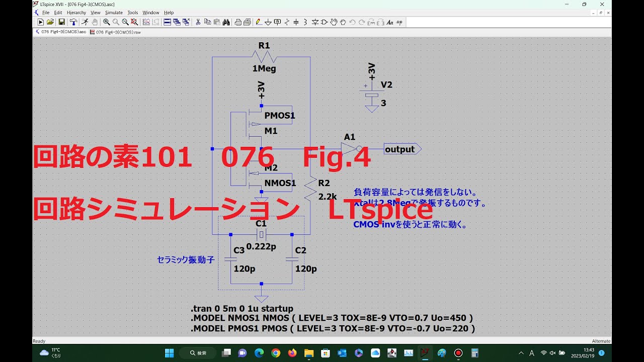The width and height of the screenshot is (644, 362).
Task: Place a Capacitor from toolbar
Action: (296, 22)
